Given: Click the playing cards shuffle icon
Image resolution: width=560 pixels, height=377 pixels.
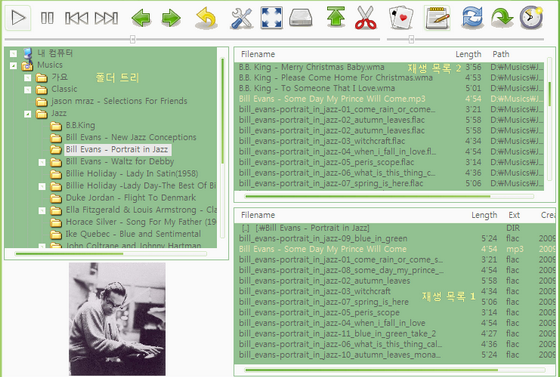Looking at the screenshot, I should coord(401,18).
